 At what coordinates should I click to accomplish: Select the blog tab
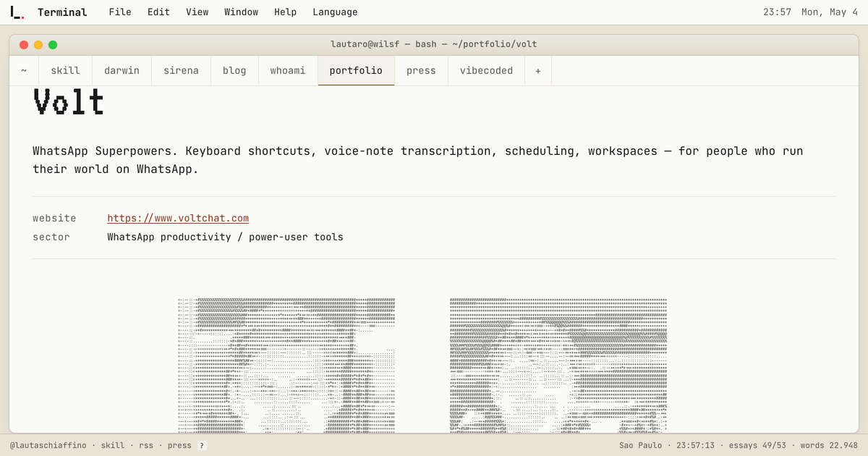[x=234, y=71]
